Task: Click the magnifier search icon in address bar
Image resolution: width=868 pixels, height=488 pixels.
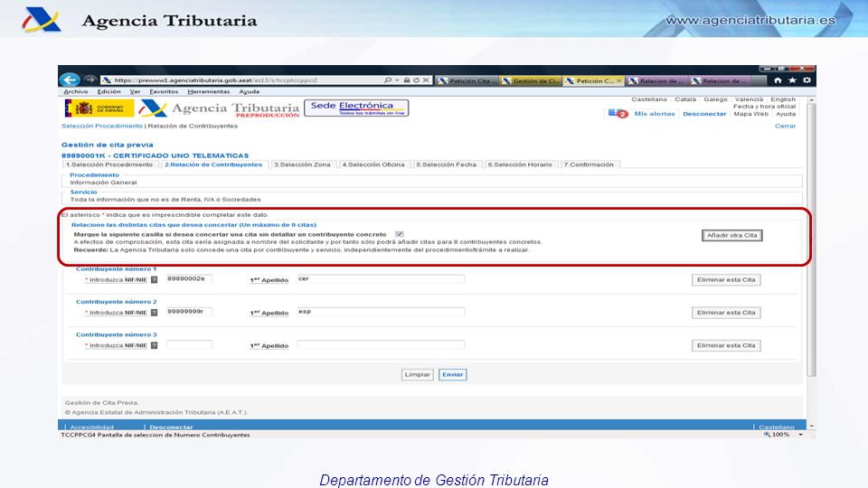Action: coord(388,80)
